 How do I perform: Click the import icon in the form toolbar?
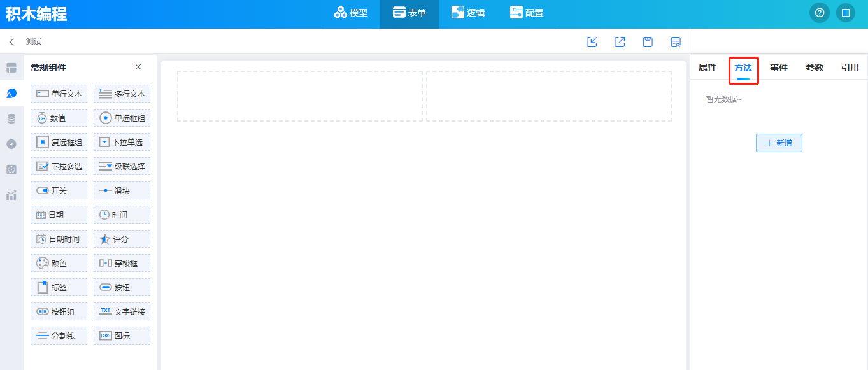click(x=592, y=42)
